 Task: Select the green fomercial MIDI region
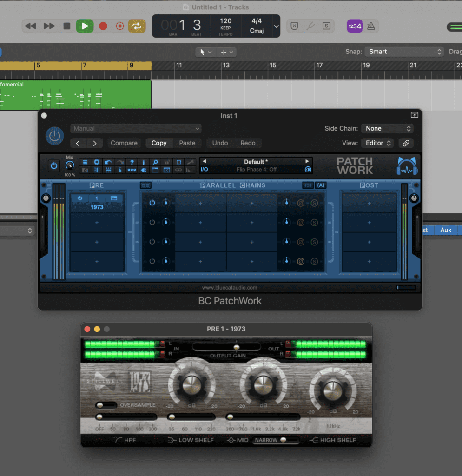pos(76,94)
